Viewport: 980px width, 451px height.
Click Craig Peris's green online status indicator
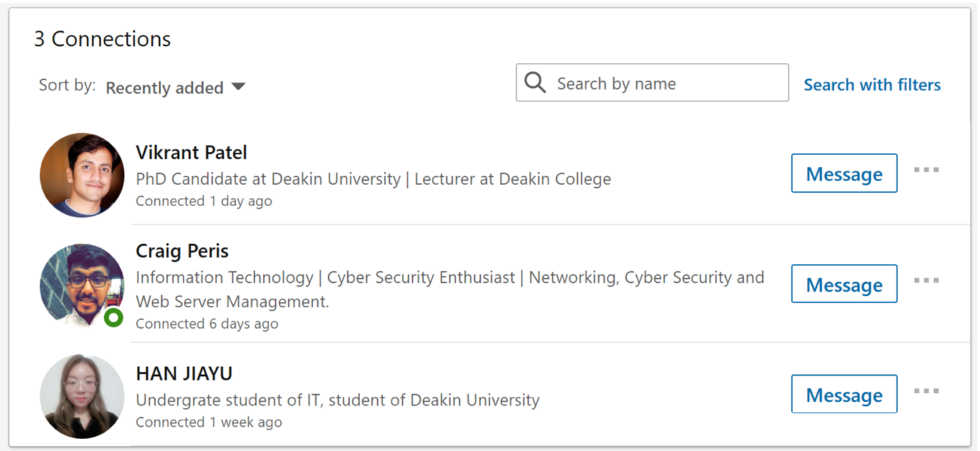[114, 317]
